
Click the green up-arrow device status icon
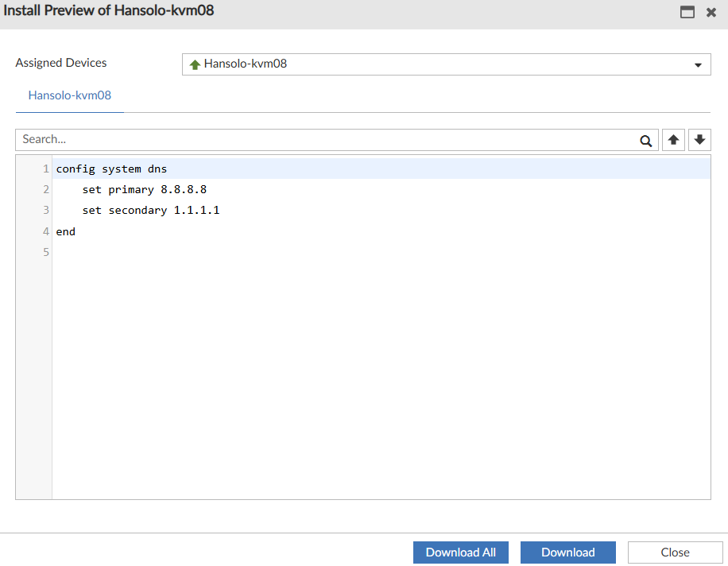pyautogui.click(x=195, y=64)
